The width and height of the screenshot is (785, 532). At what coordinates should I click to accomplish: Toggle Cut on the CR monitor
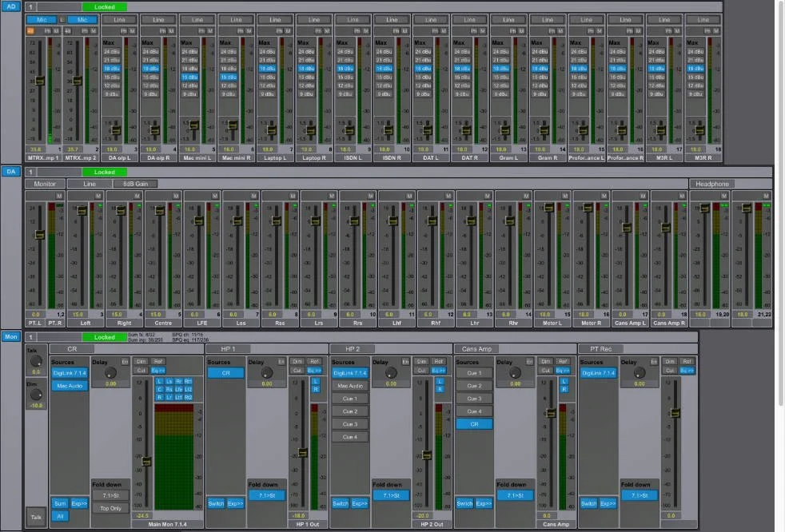[141, 371]
